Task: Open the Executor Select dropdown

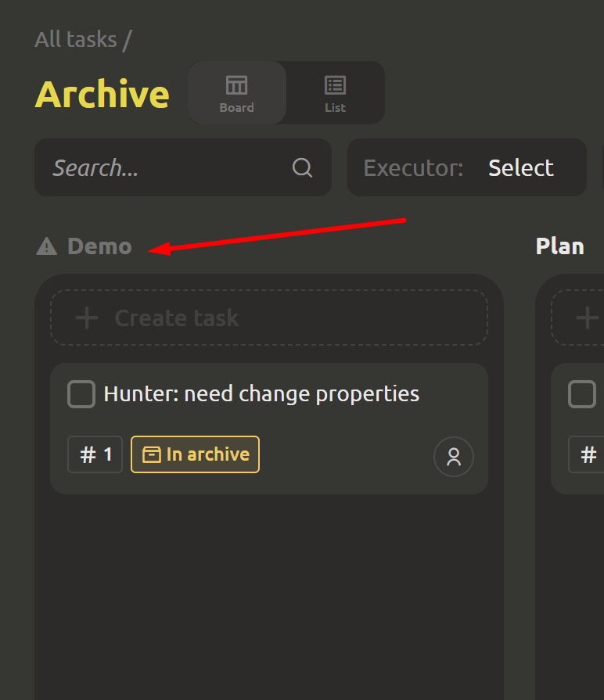Action: (520, 167)
